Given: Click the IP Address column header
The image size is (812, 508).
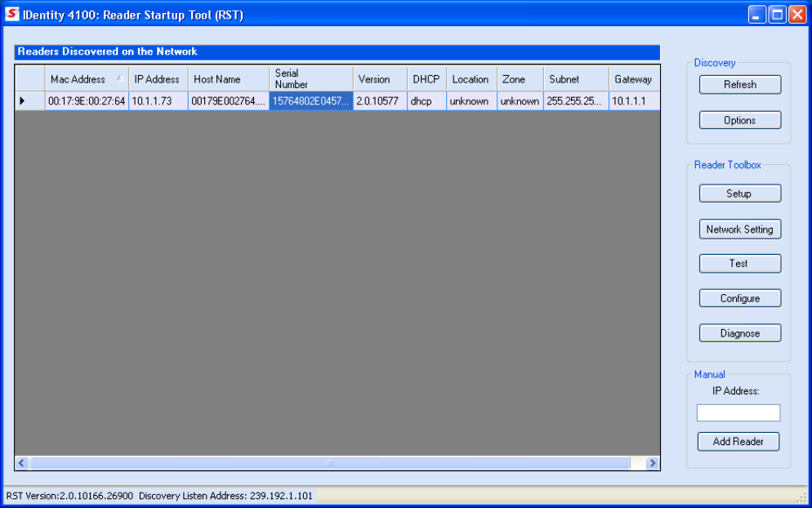Looking at the screenshot, I should point(158,79).
